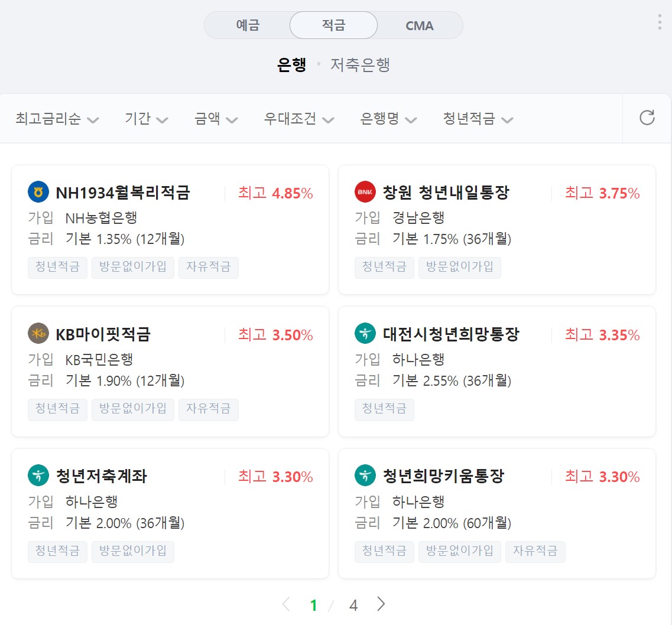Click NH농협은행 bank name text
672x625 pixels.
coord(101,218)
